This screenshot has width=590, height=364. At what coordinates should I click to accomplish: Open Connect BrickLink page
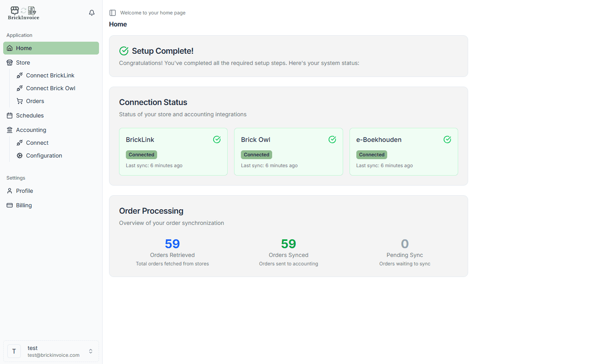pos(50,75)
